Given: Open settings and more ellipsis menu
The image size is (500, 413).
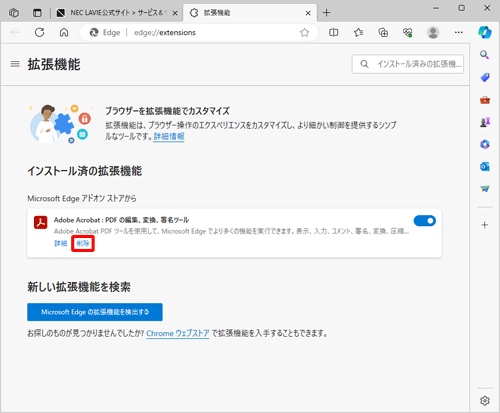Looking at the screenshot, I should tap(459, 32).
